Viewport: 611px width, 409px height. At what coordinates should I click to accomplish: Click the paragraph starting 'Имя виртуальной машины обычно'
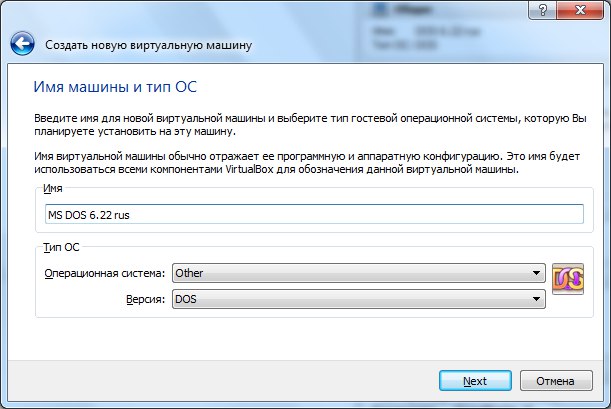307,162
